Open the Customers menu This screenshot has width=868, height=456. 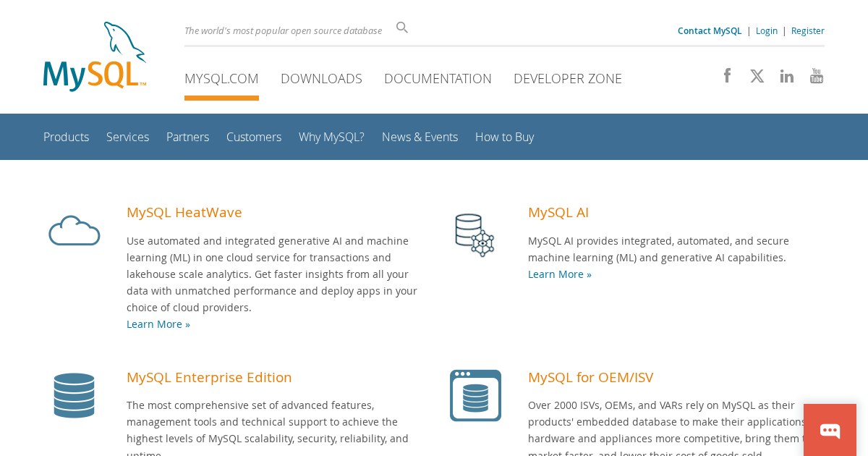254,137
